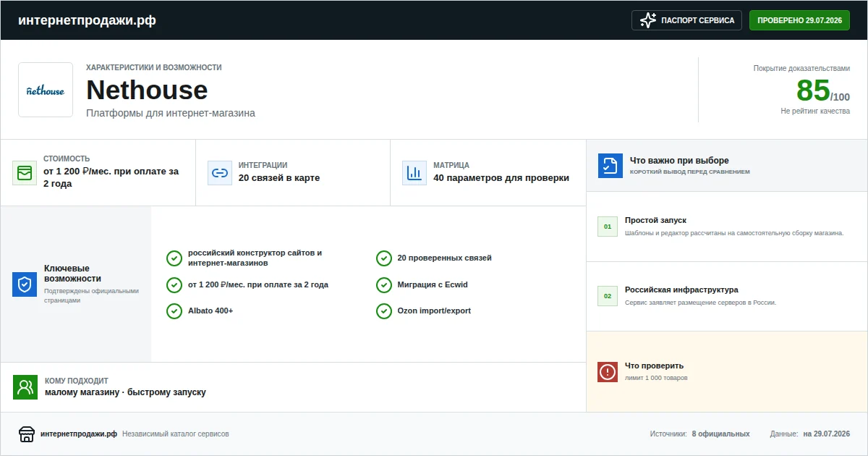Click the Не рейтинг качества note
The height and width of the screenshot is (456, 868).
[x=815, y=111]
